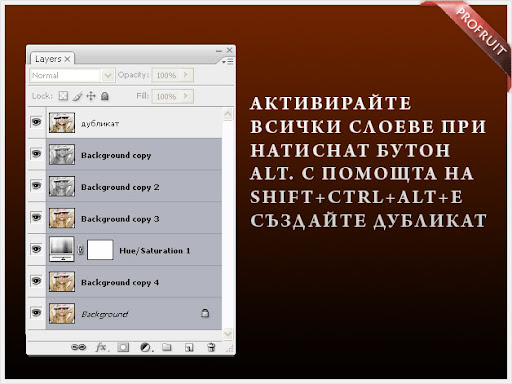Select the Background copy 2 layer name

120,187
